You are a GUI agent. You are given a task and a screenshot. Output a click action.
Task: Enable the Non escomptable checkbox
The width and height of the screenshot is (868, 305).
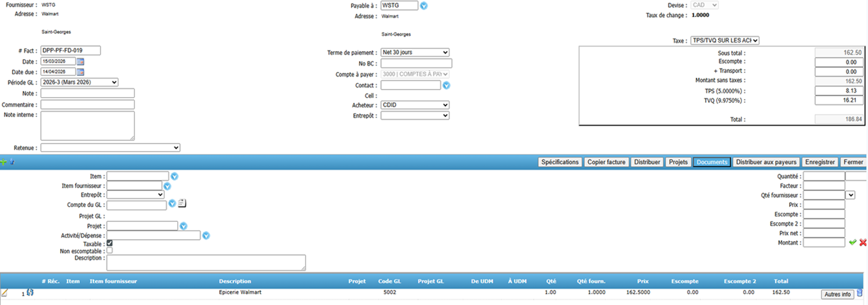[x=110, y=251]
